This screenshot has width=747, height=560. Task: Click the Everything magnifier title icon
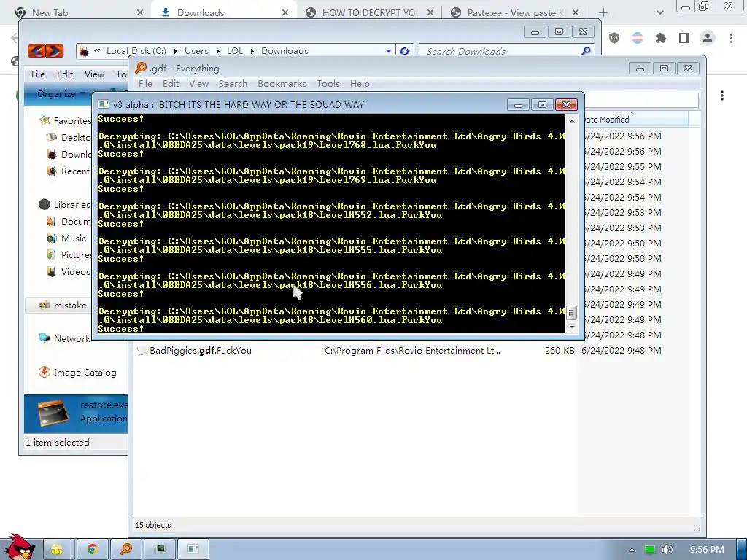141,68
